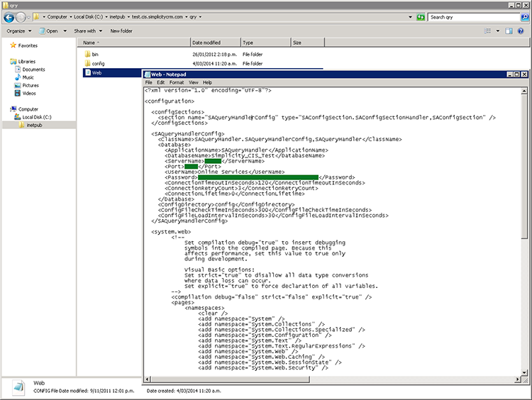The image size is (532, 400).
Task: Open the recent pages dropdown by Forward arrow
Action: click(x=29, y=17)
